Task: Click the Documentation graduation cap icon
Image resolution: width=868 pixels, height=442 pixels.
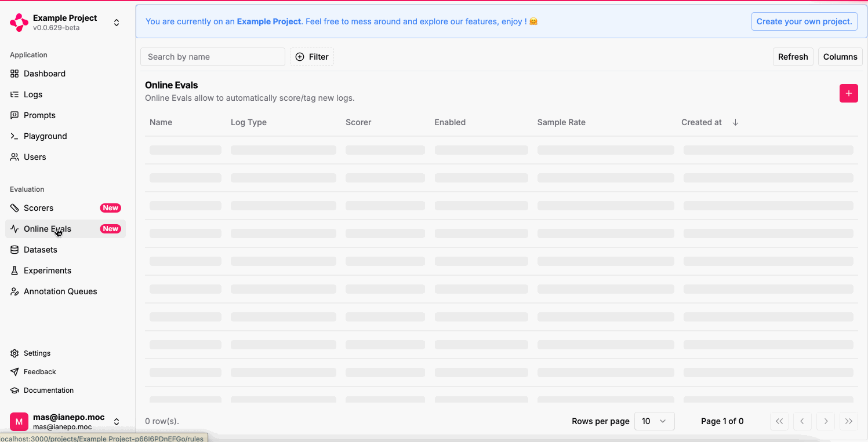Action: [x=14, y=390]
